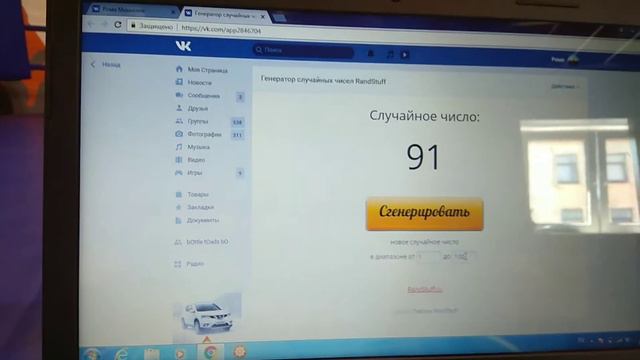Launch Internet Explorer from taskbar

point(121,353)
